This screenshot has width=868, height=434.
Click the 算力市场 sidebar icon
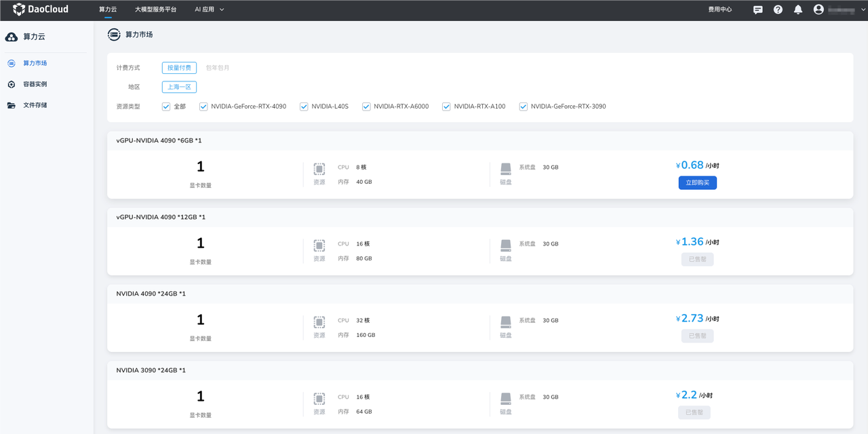pyautogui.click(x=12, y=63)
